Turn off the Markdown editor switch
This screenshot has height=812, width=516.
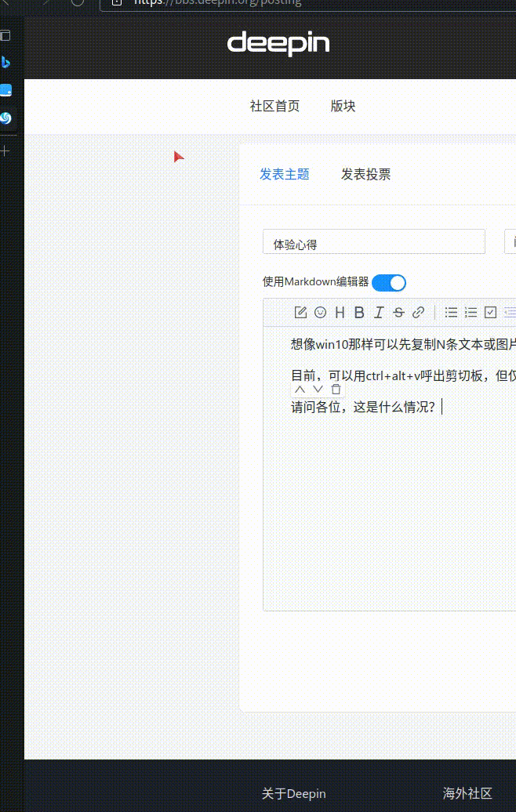(389, 283)
